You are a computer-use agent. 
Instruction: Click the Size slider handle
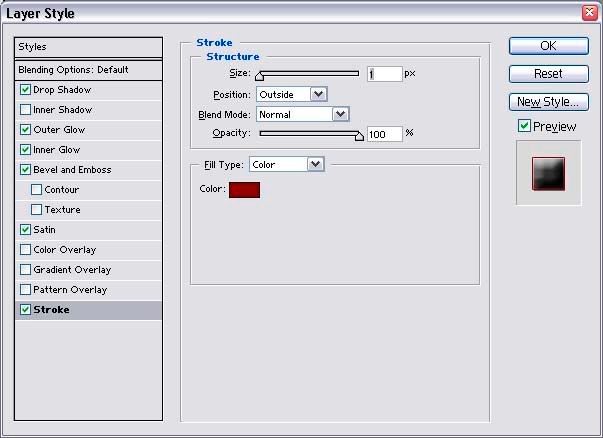[260, 76]
